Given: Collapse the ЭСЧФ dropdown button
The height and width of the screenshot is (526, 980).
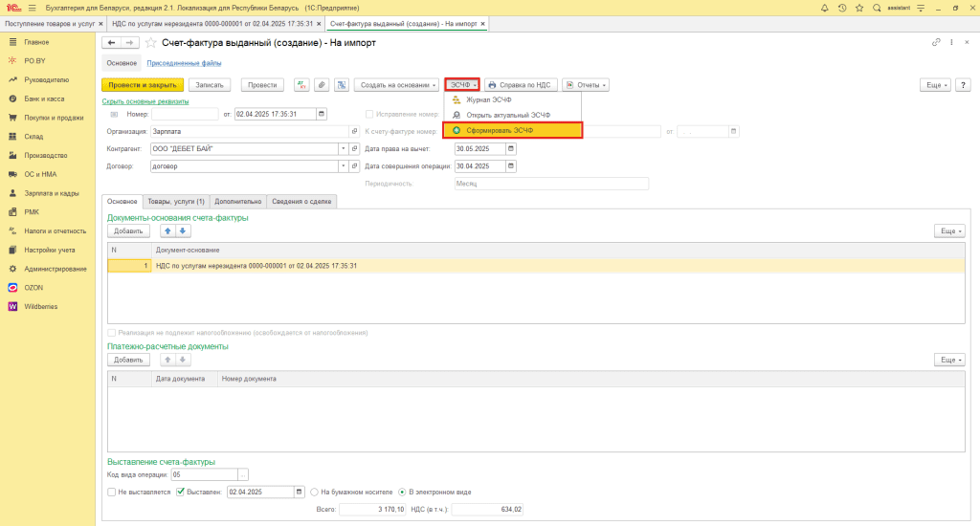Looking at the screenshot, I should 462,85.
